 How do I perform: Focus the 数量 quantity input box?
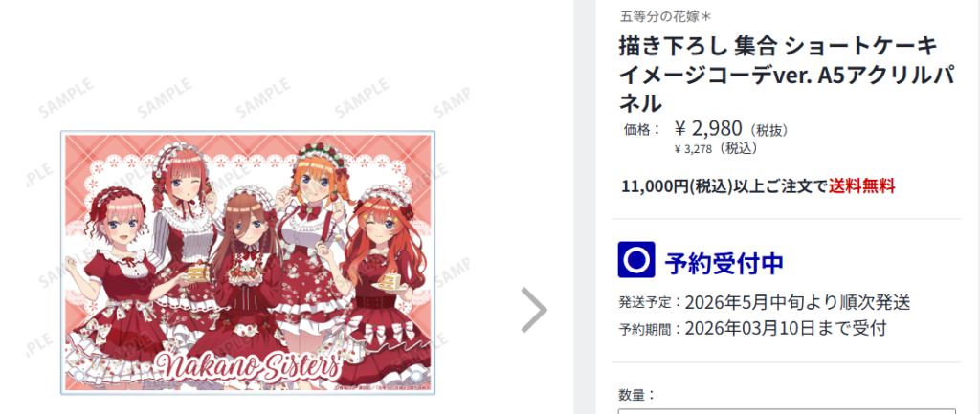(787, 411)
